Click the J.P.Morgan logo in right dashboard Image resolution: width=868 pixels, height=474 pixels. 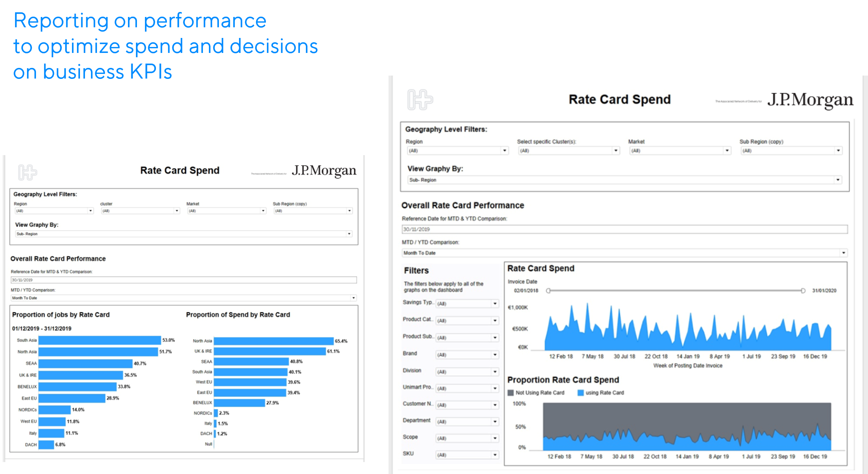pos(810,100)
